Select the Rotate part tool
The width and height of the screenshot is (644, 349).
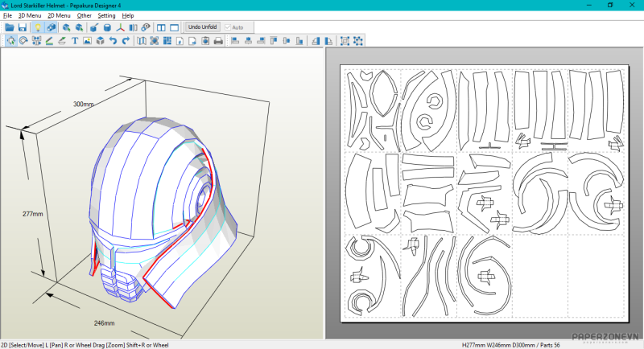click(x=23, y=40)
